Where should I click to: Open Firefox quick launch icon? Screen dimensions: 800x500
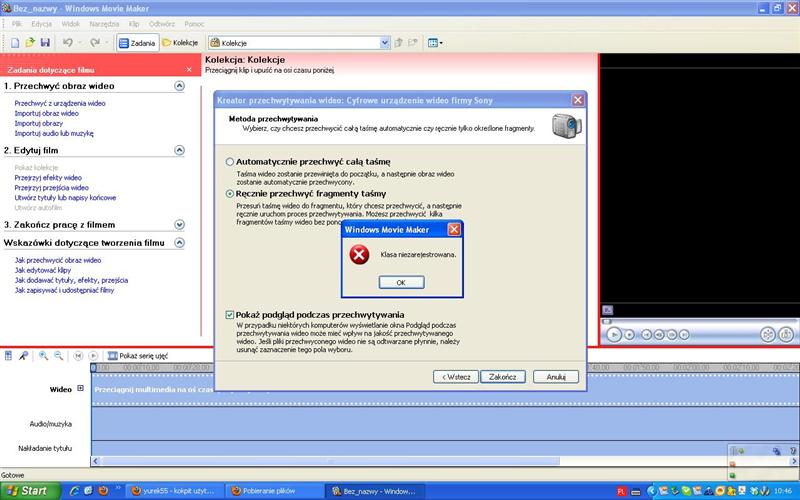tap(103, 491)
